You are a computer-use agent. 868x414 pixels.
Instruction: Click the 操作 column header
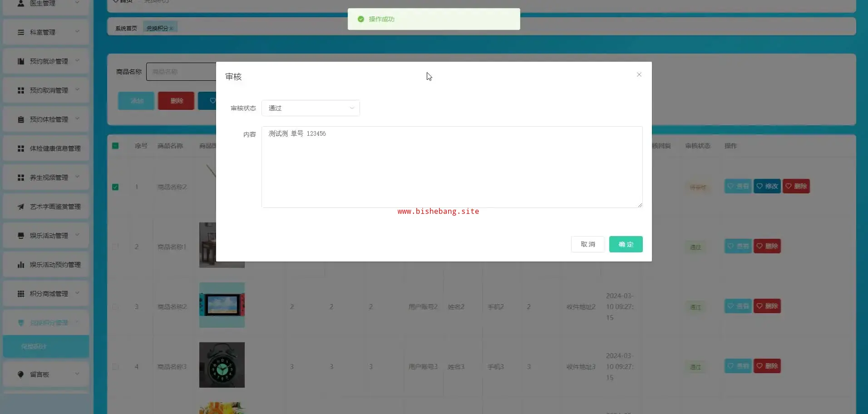pyautogui.click(x=731, y=146)
